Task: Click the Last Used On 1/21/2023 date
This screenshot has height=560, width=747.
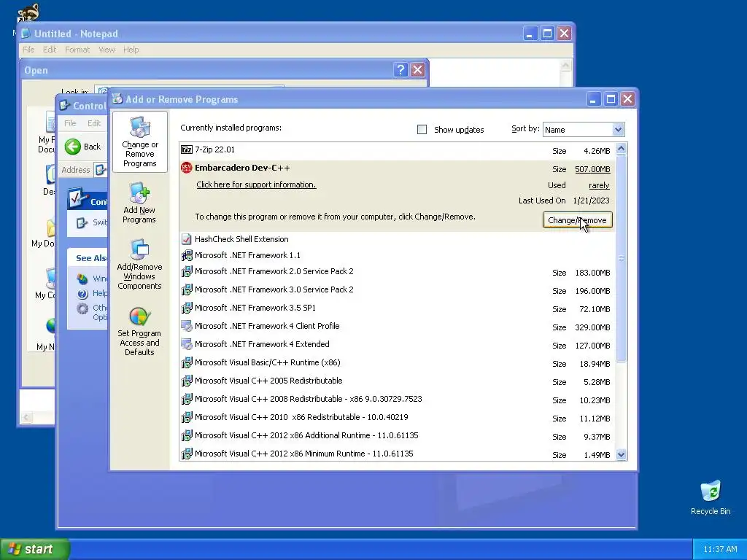Action: click(591, 201)
